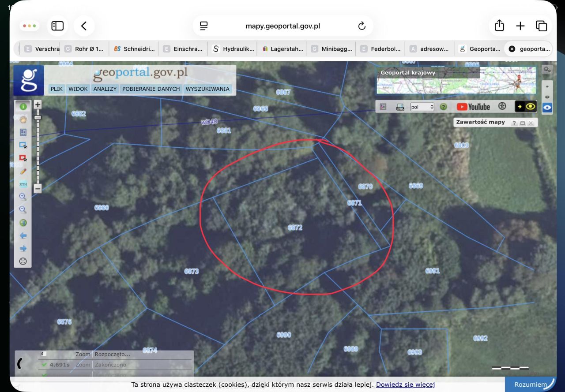565x392 pixels.
Task: Open the map legend icon
Action: point(383,107)
